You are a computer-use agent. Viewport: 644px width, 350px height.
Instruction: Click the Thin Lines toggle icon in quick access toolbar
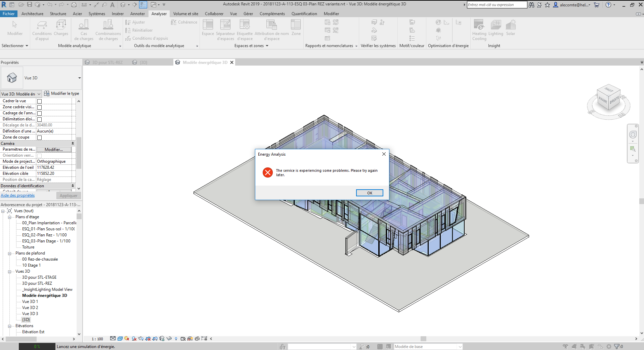tap(143, 5)
